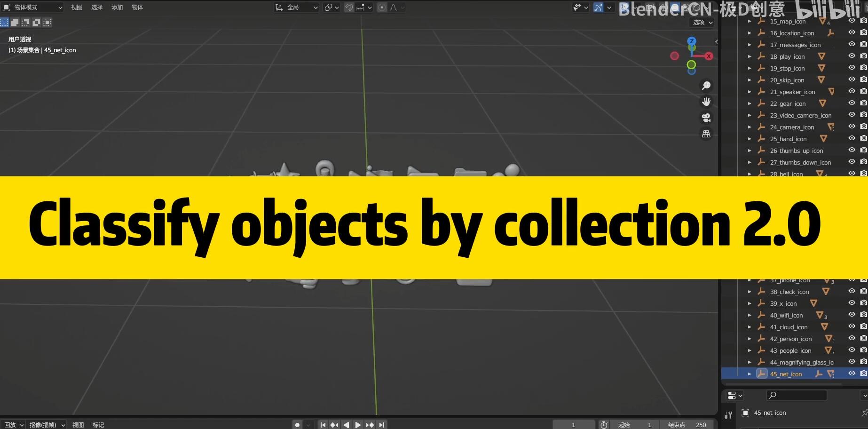This screenshot has width=868, height=429.
Task: Open the 添加 menu
Action: tap(116, 7)
